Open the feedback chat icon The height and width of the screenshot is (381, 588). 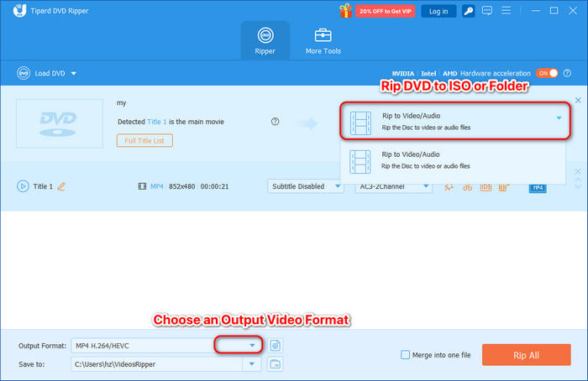[488, 11]
